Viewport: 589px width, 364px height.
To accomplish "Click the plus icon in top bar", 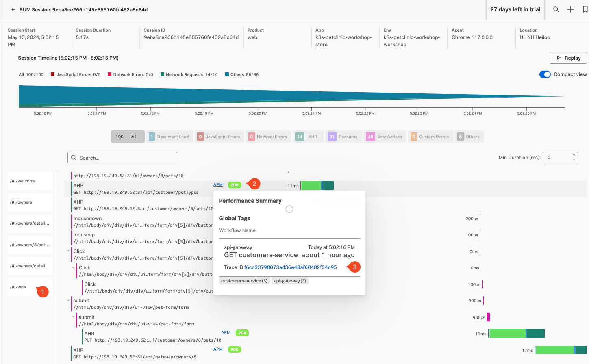I will [x=570, y=9].
